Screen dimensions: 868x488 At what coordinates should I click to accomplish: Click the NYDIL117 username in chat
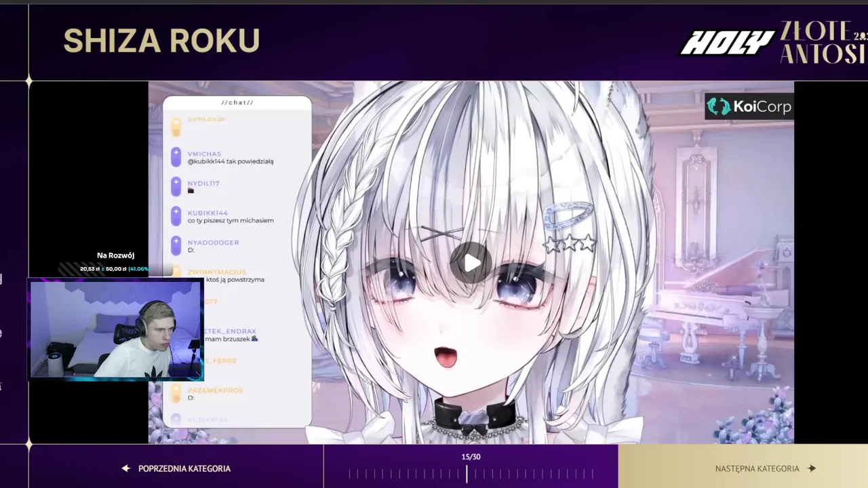click(x=203, y=183)
